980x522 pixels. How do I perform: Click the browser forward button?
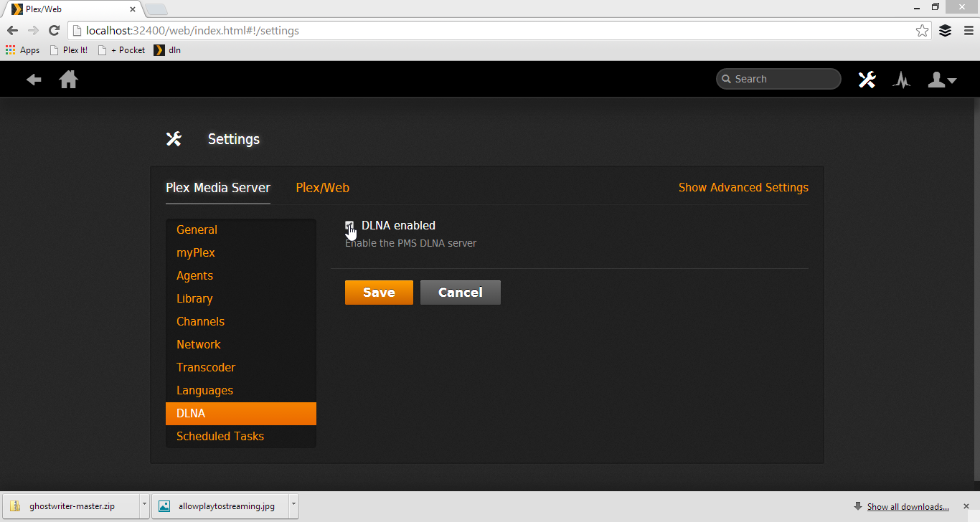[x=33, y=31]
